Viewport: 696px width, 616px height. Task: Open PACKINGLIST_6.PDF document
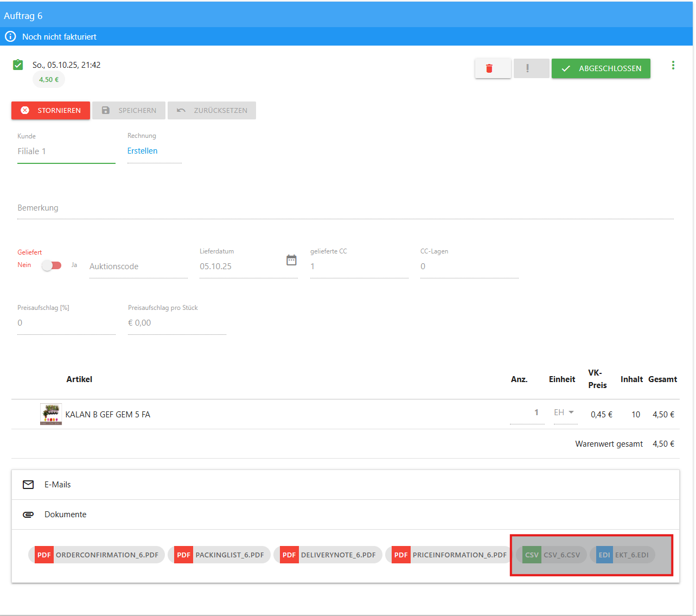click(x=219, y=555)
